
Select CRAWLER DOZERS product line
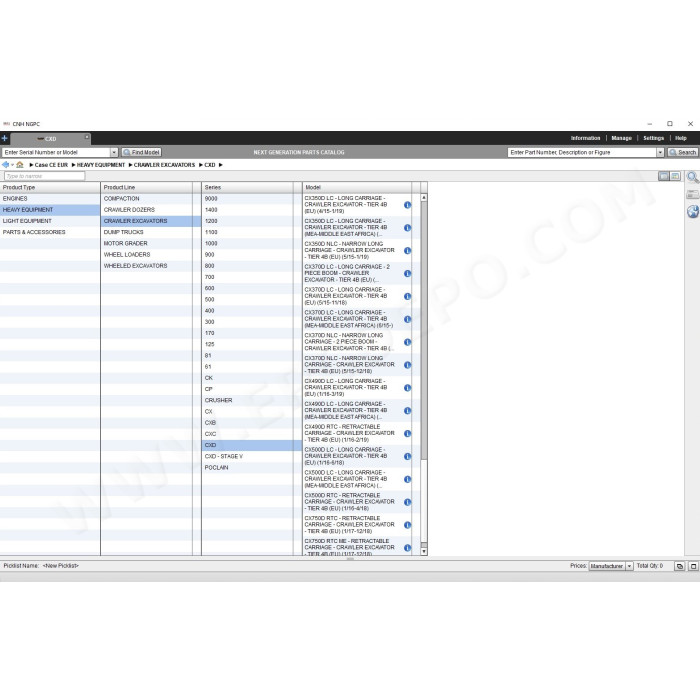151,210
